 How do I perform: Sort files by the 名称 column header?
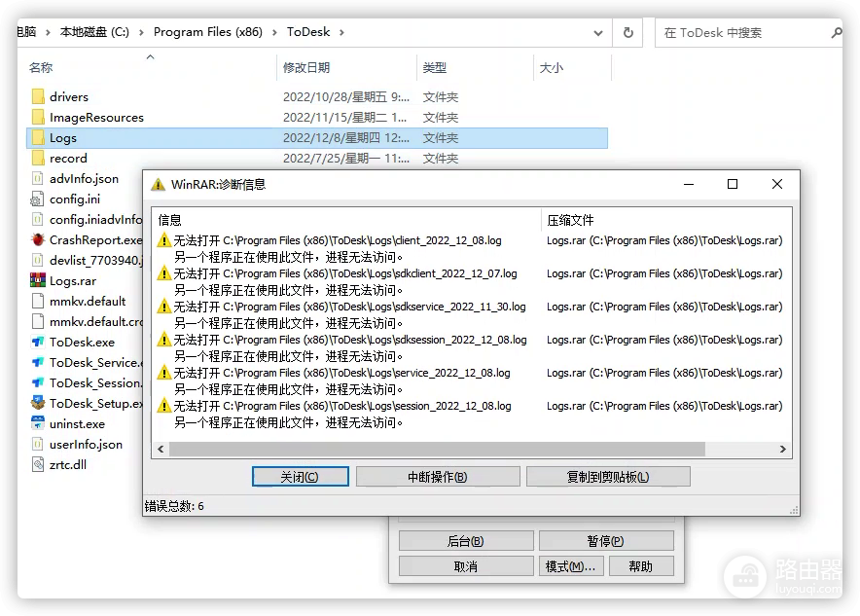click(151, 67)
